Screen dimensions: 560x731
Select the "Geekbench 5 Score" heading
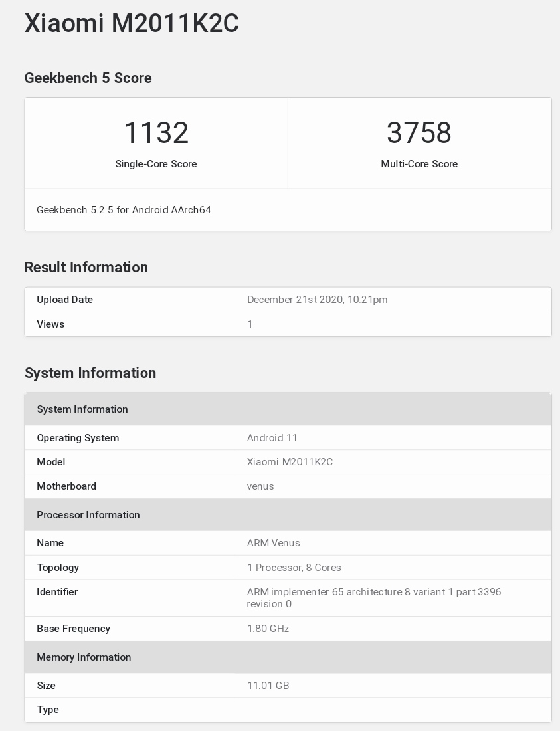[88, 78]
